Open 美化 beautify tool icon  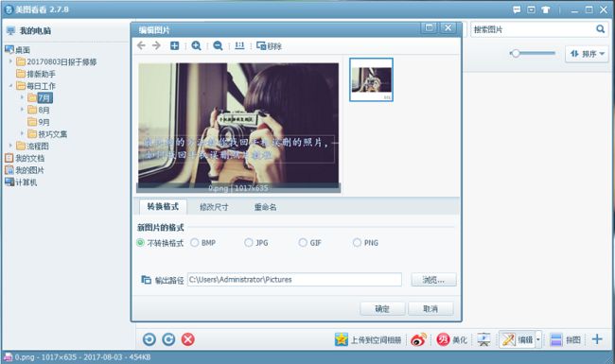pos(443,339)
